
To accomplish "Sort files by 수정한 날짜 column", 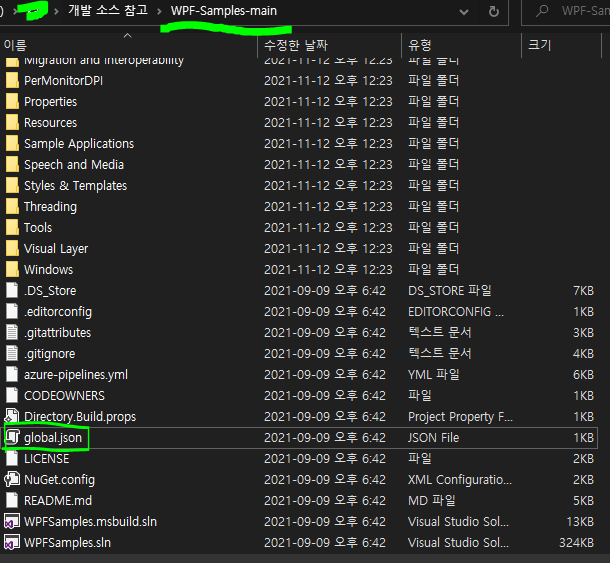I will [x=329, y=45].
